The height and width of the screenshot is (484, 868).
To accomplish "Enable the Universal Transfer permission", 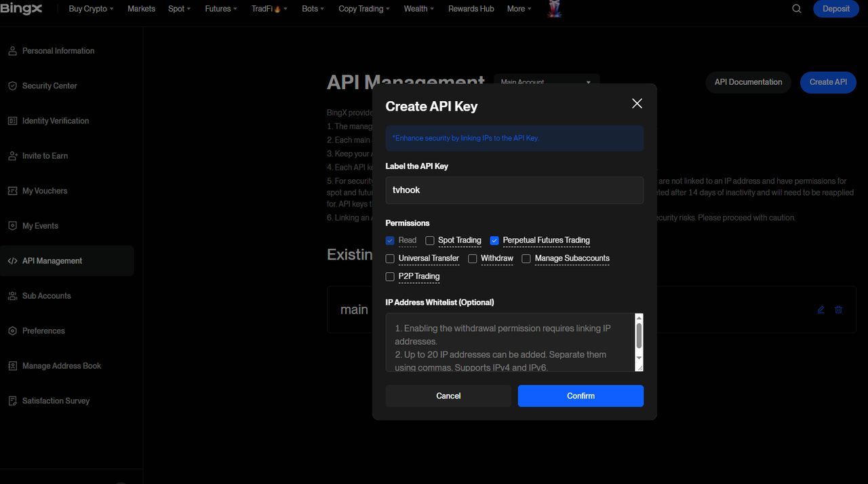I will (x=390, y=259).
